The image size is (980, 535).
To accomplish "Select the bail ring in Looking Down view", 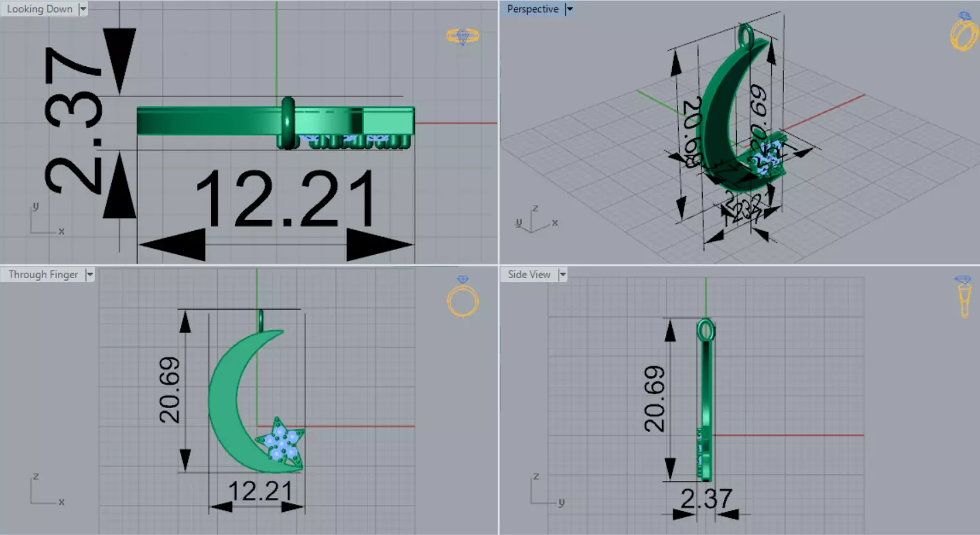I will pyautogui.click(x=288, y=123).
